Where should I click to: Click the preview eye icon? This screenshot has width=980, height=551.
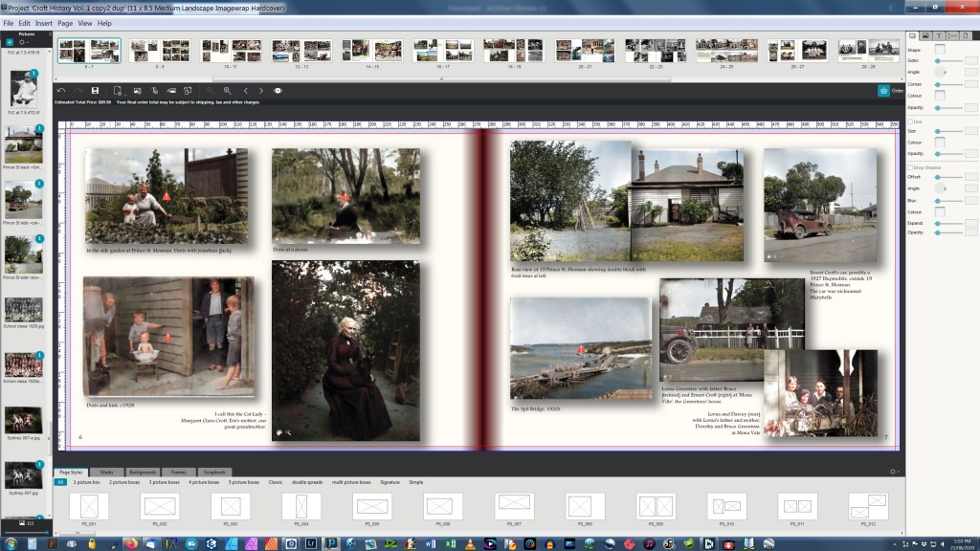point(278,90)
